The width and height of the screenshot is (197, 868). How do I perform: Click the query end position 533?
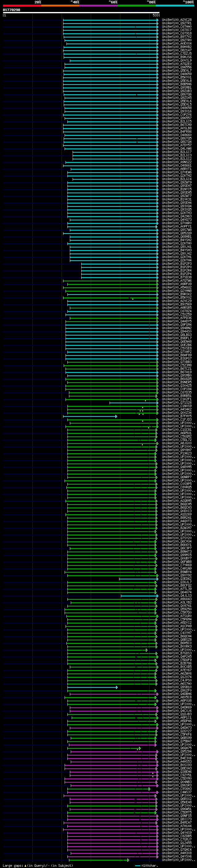tap(155, 15)
